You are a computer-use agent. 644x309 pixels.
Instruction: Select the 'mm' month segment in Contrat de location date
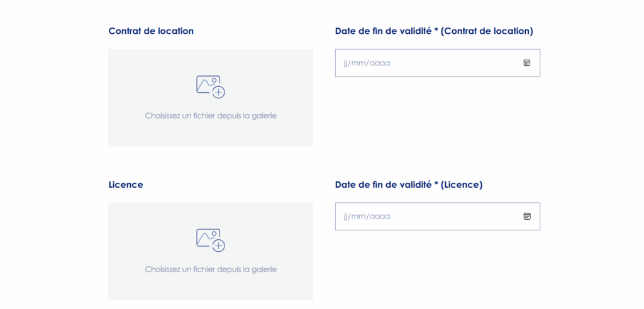358,63
